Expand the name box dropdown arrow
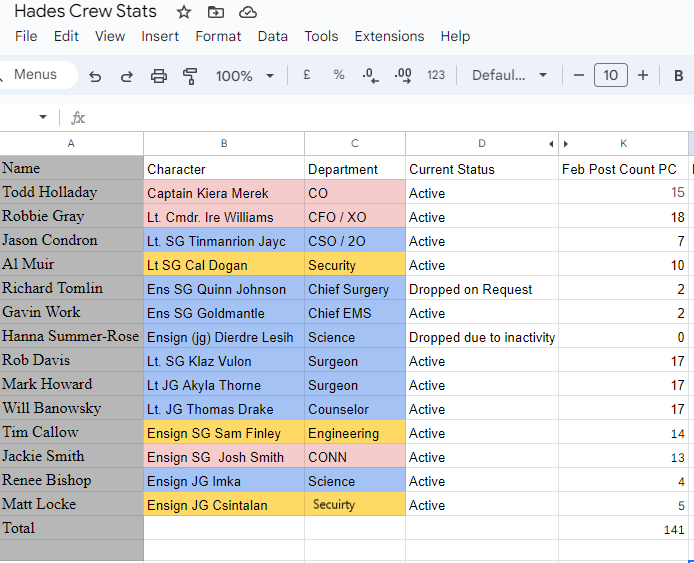 click(x=43, y=117)
